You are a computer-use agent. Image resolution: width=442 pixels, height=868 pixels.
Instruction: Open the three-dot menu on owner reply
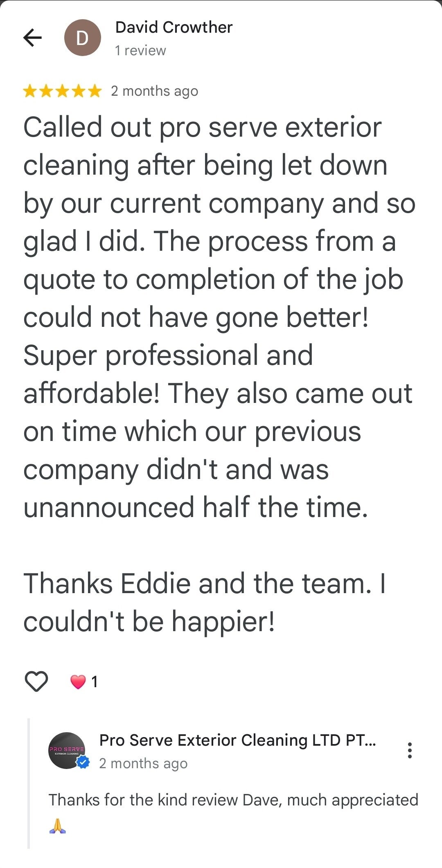[409, 750]
